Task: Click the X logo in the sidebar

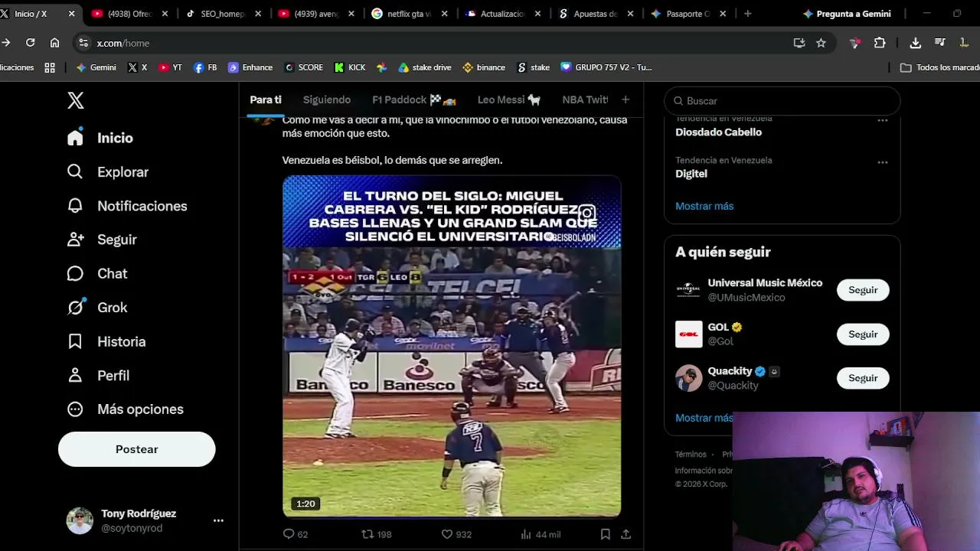Action: tap(75, 100)
